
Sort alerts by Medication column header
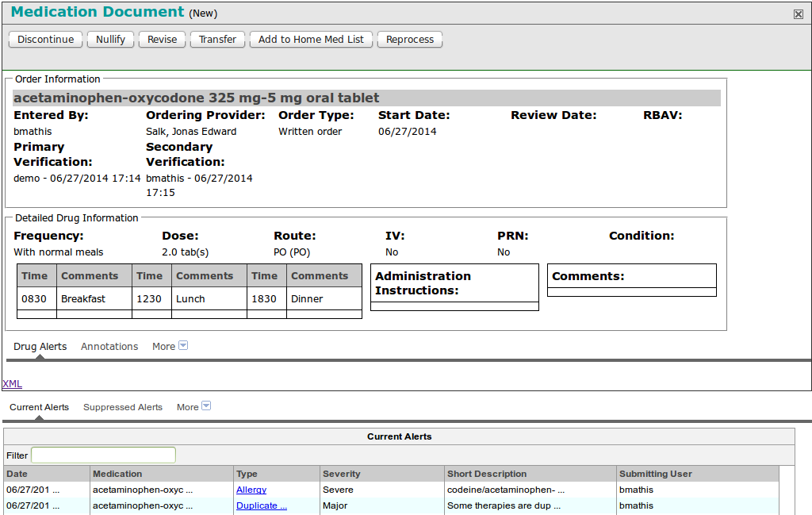tap(162, 474)
